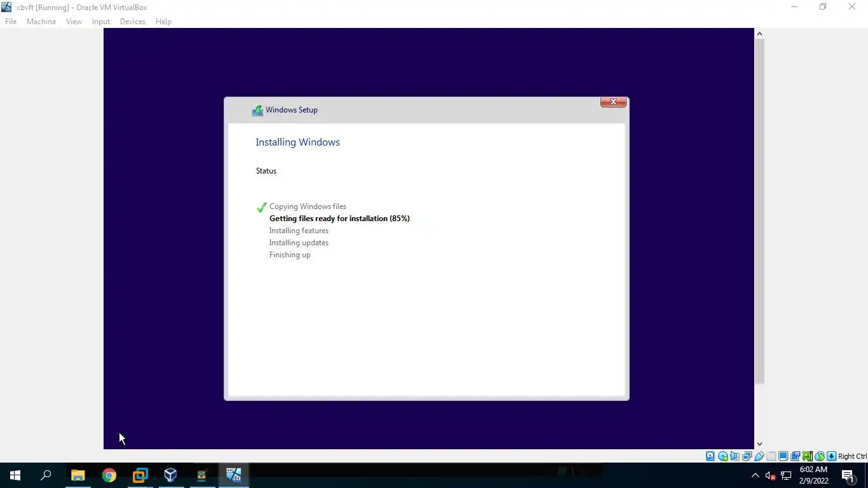Click the audio status icon in VirtualBox
868x488 pixels.
[735, 456]
